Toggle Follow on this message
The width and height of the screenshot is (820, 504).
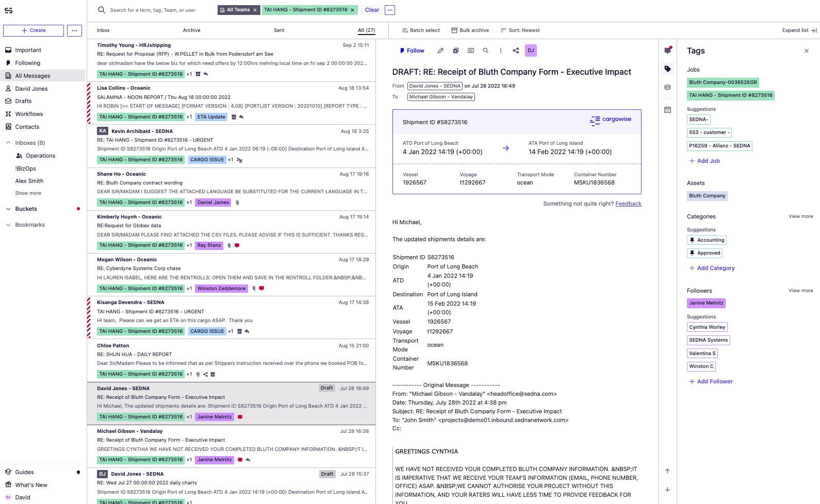(412, 51)
